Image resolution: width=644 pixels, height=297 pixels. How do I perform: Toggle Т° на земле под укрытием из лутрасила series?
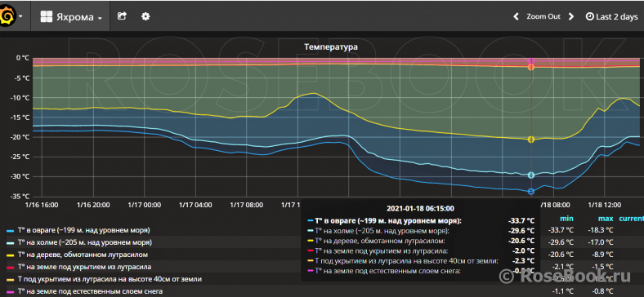(x=84, y=267)
